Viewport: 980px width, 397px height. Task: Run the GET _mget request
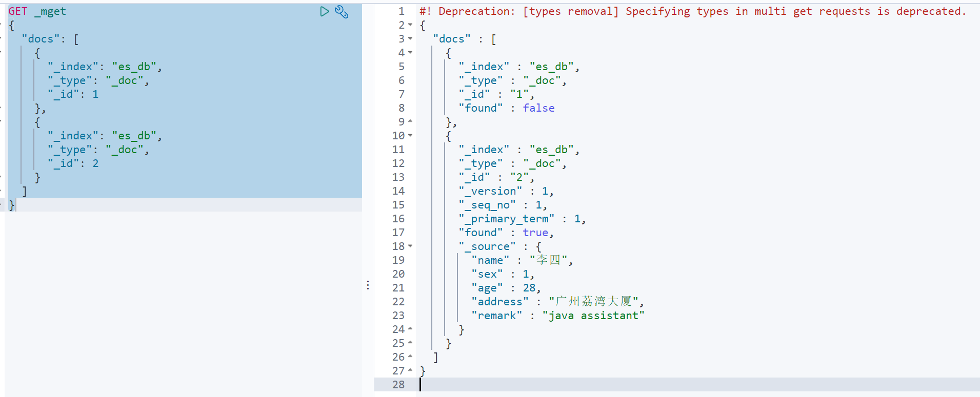click(x=324, y=11)
